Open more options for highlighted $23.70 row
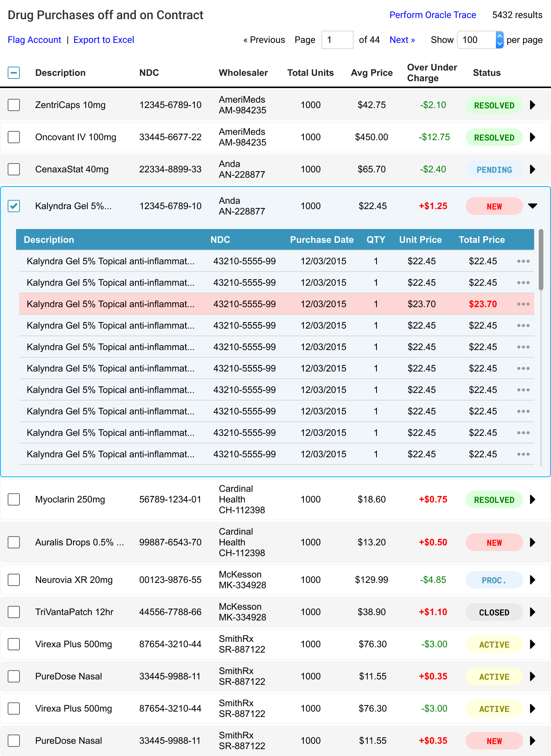The height and width of the screenshot is (756, 551). click(x=523, y=304)
